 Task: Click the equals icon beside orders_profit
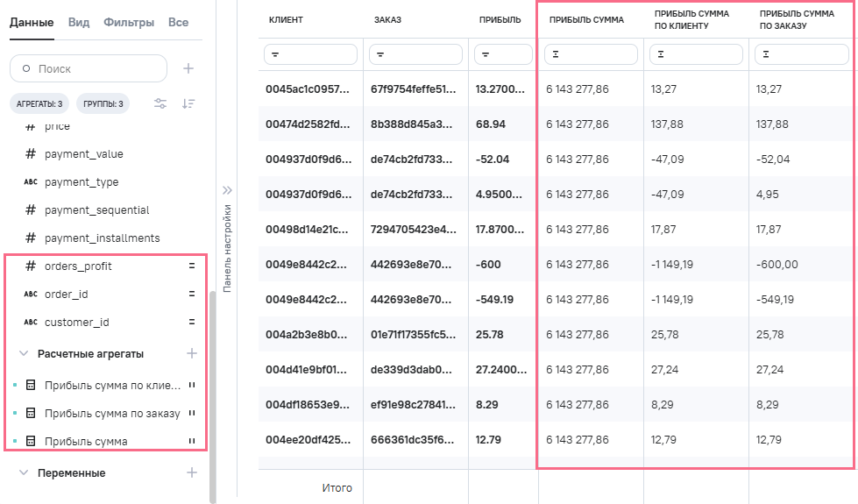191,266
